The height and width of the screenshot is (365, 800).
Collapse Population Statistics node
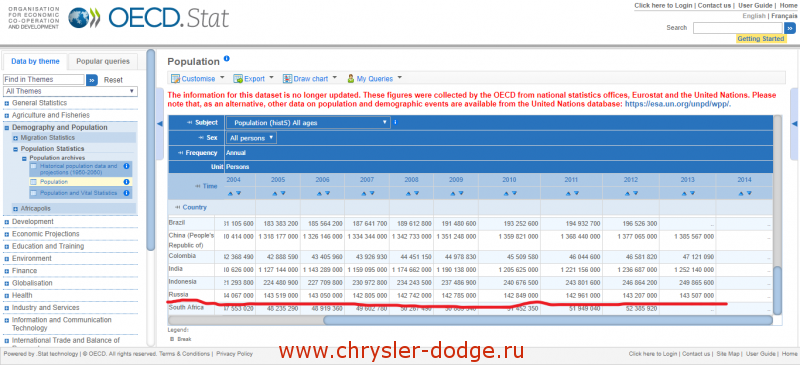pyautogui.click(x=15, y=149)
